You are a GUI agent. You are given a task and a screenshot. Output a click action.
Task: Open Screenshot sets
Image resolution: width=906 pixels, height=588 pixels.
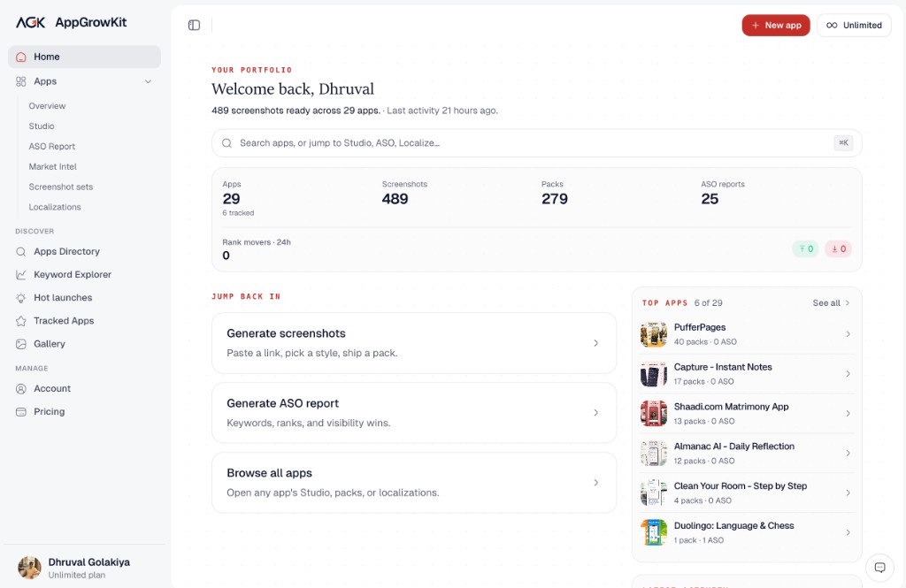[x=61, y=187]
